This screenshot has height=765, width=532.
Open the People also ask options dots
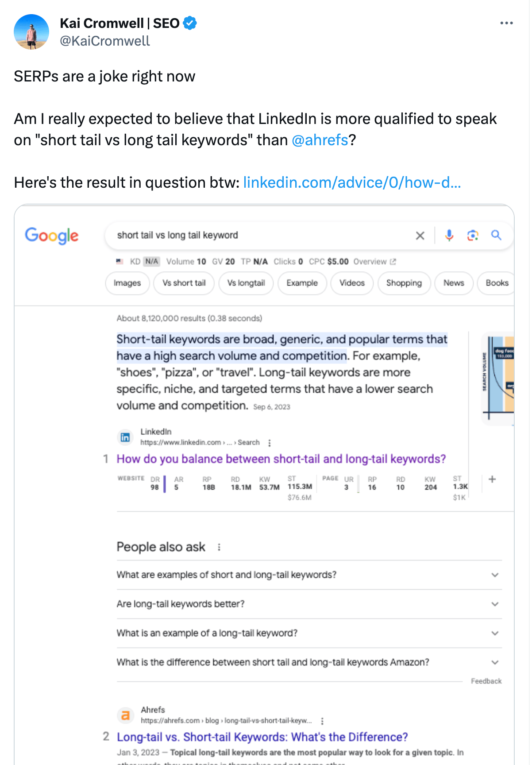coord(219,547)
